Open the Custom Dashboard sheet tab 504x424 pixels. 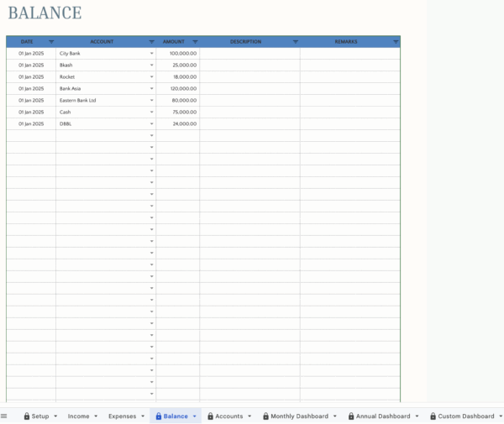pyautogui.click(x=465, y=416)
